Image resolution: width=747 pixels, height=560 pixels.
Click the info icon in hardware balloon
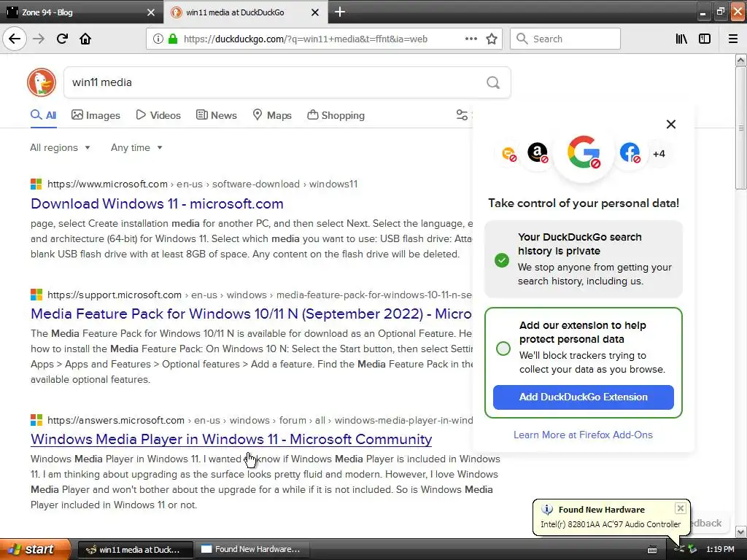tap(547, 510)
